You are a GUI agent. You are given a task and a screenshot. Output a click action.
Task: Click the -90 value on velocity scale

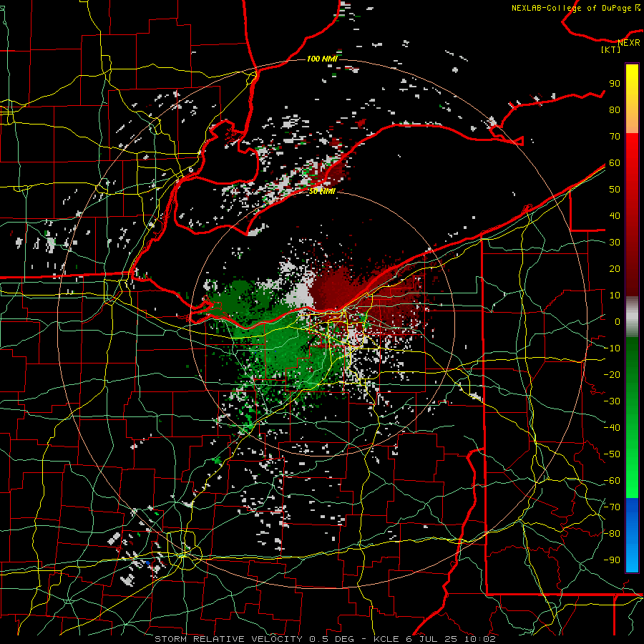click(x=612, y=560)
